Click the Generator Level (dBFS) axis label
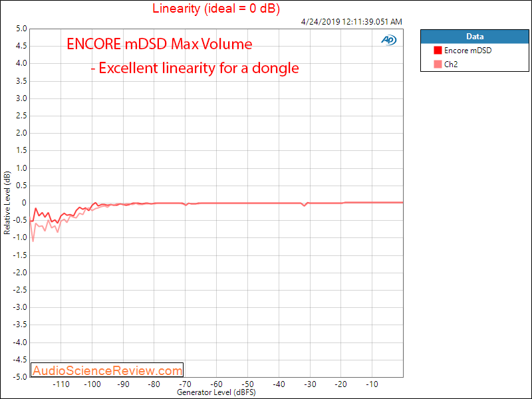Image resolution: width=532 pixels, height=399 pixels. click(216, 392)
